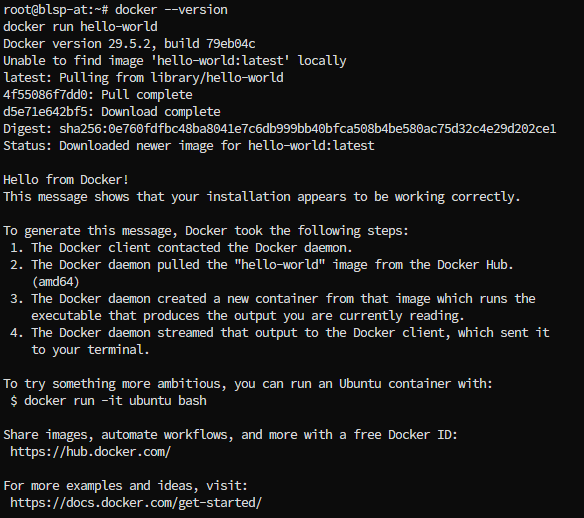Viewport: 584px width, 518px height.
Task: Click the https://hub.docker.com/ URL
Action: [91, 452]
